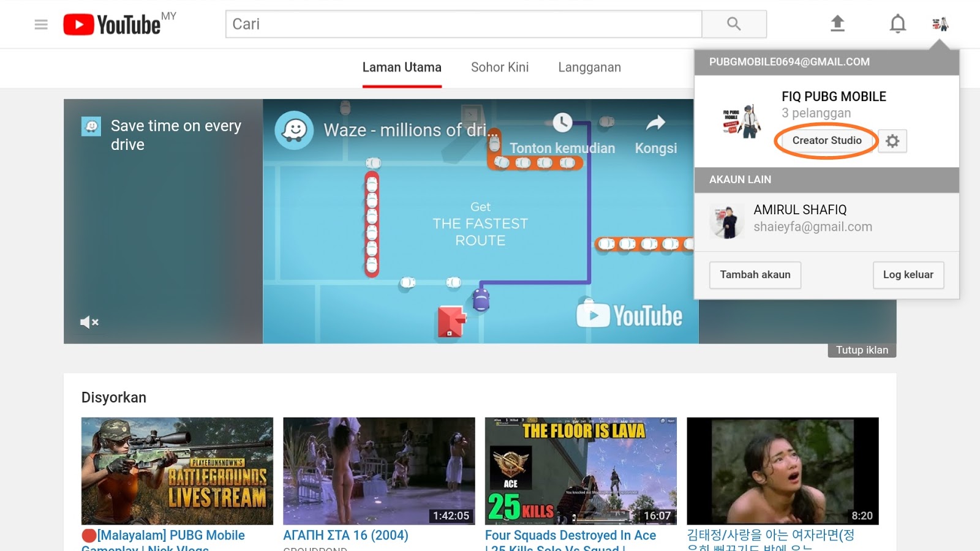This screenshot has width=980, height=551.
Task: Click the Disyorkan section heading
Action: (114, 397)
